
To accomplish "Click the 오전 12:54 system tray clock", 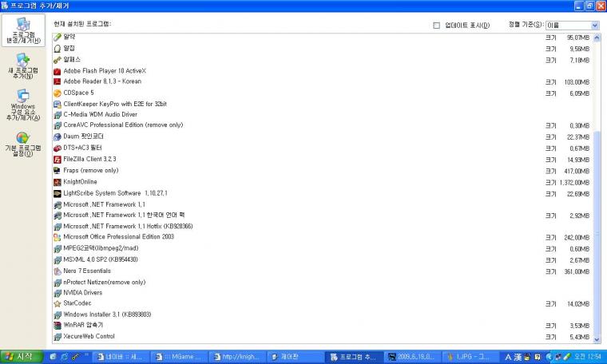I will click(x=587, y=356).
